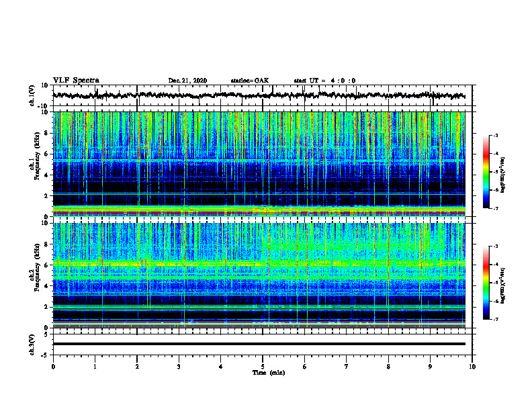The height and width of the screenshot is (411, 532).
Task: Click inside the ch.1 spectrogram image
Action: pyautogui.click(x=259, y=164)
